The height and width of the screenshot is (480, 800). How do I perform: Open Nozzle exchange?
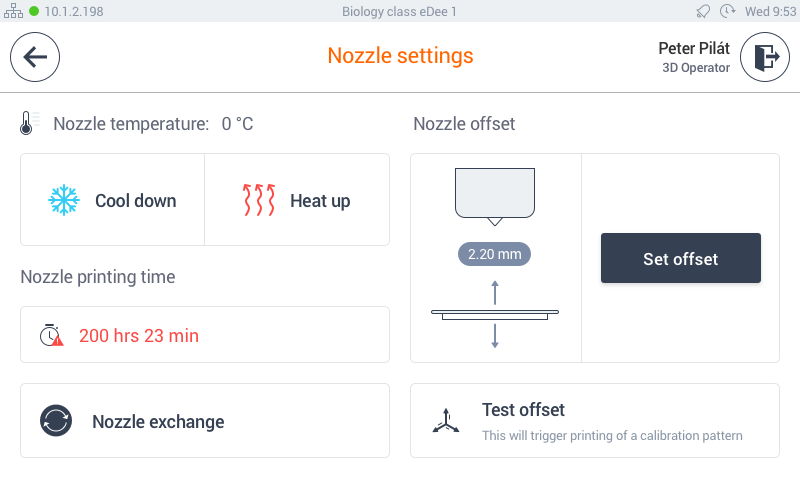(205, 421)
